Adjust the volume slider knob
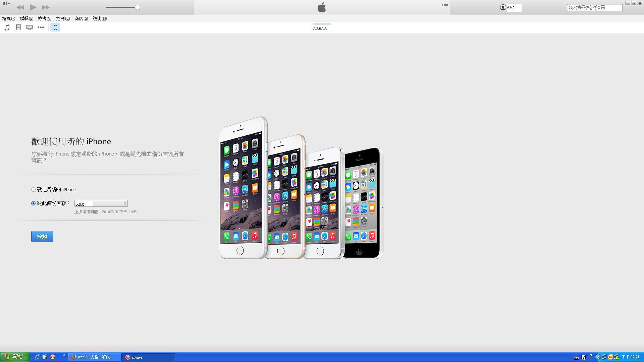644x362 pixels. [138, 7]
